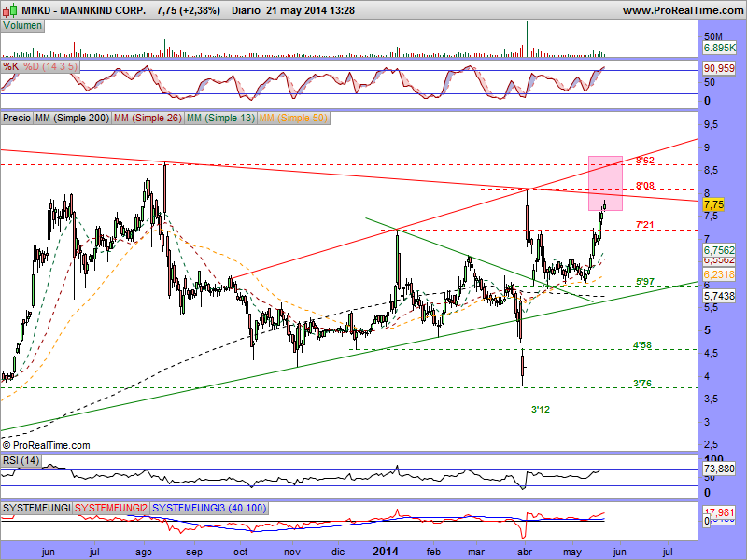Select the abr month on time axis
Viewport: 747px width, 560px height.
pyautogui.click(x=525, y=552)
